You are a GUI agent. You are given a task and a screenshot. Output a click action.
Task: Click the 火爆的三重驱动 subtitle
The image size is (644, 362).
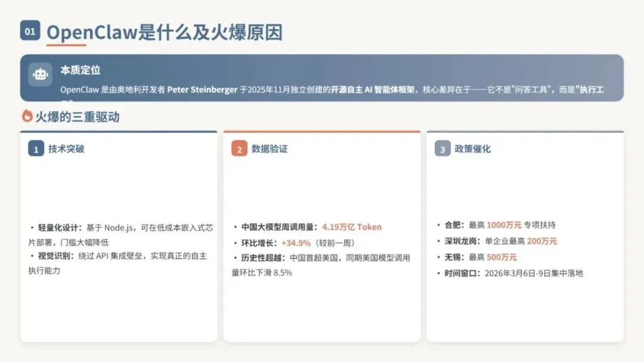coord(77,117)
